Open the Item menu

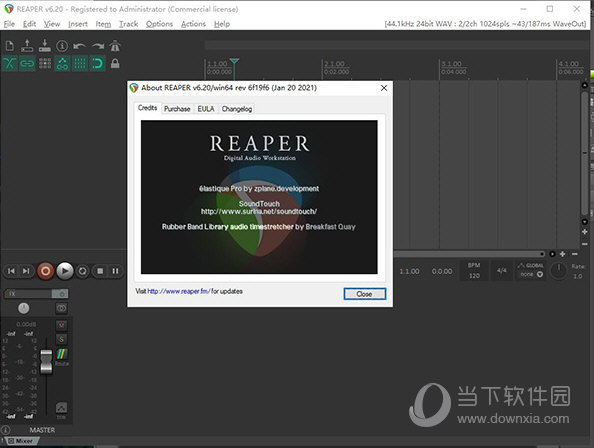tap(103, 24)
